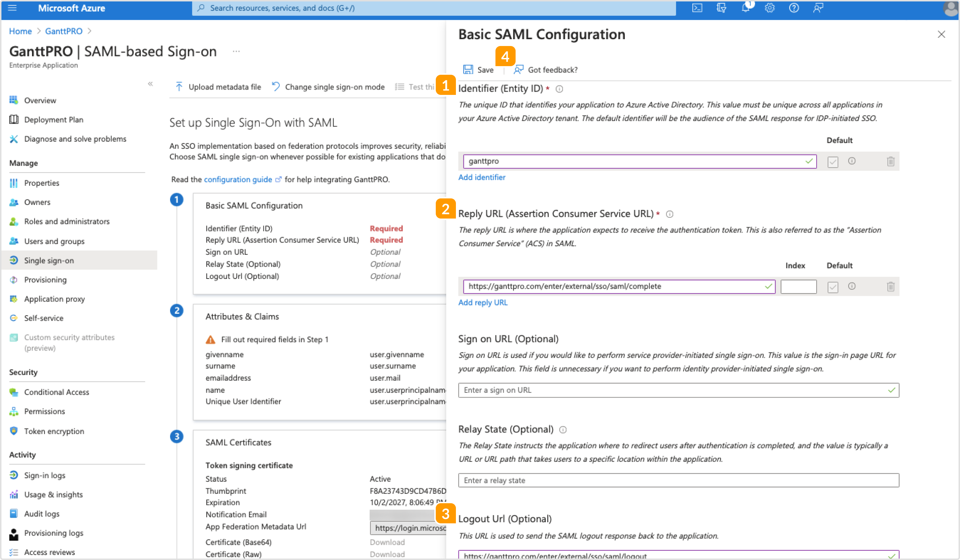Focus the Enter a sign on URL field
The width and height of the screenshot is (960, 560).
pos(678,390)
